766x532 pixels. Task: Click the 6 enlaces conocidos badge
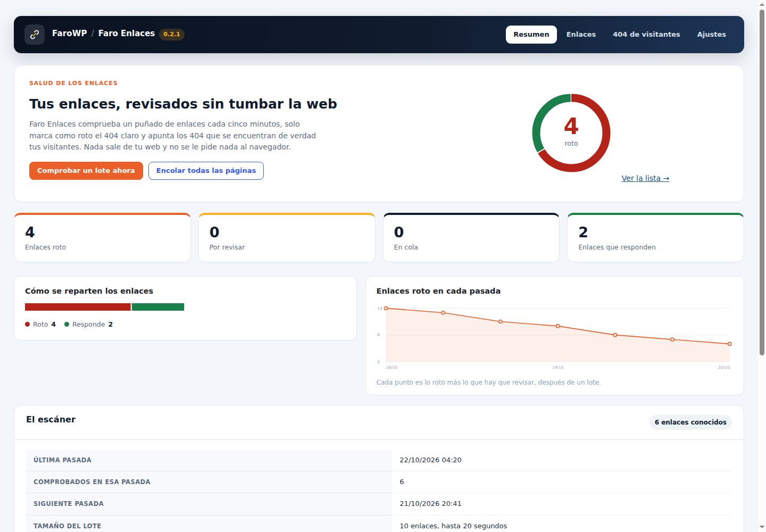pyautogui.click(x=690, y=422)
